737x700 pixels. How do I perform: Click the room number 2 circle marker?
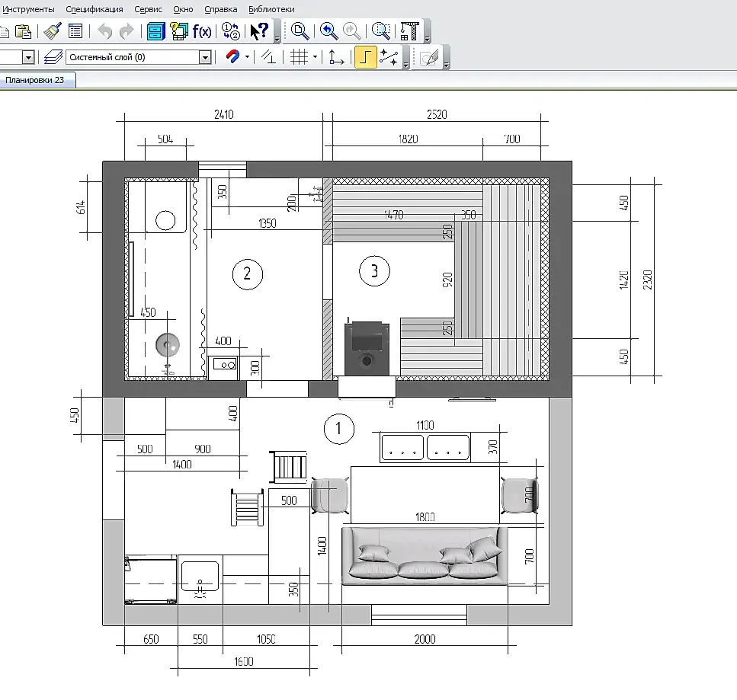pos(247,274)
